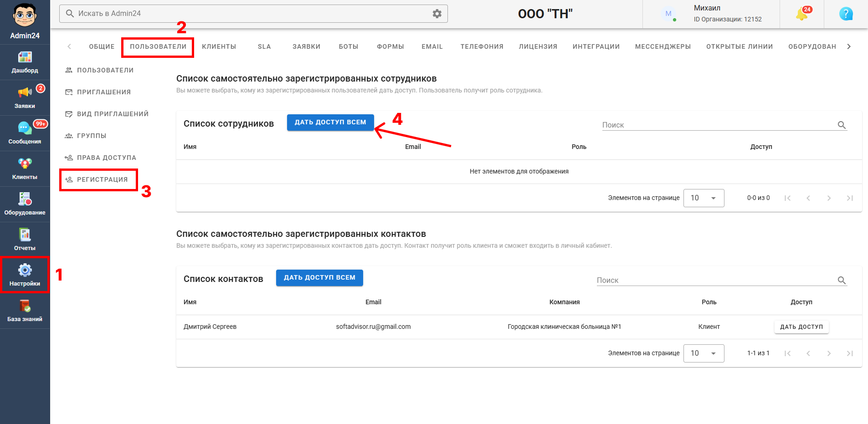Viewport: 868px width, 424px height.
Task: Click the search settings gear icon
Action: 437,14
